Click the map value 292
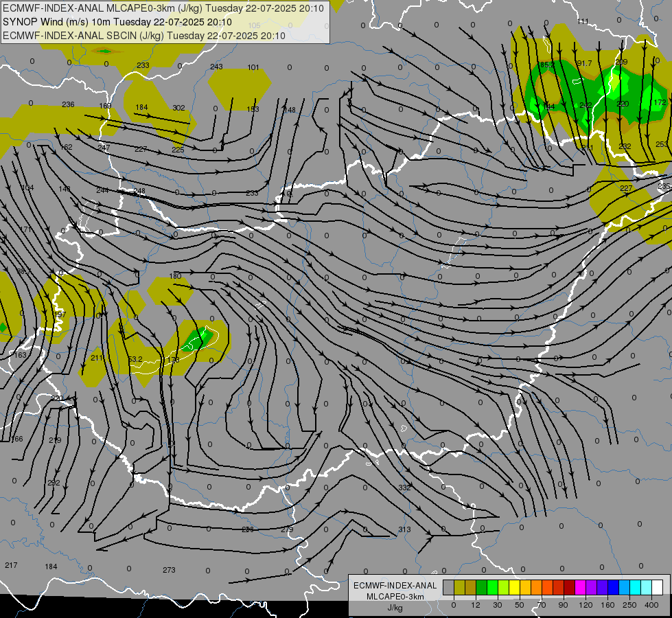This screenshot has width=672, height=618. (54, 483)
